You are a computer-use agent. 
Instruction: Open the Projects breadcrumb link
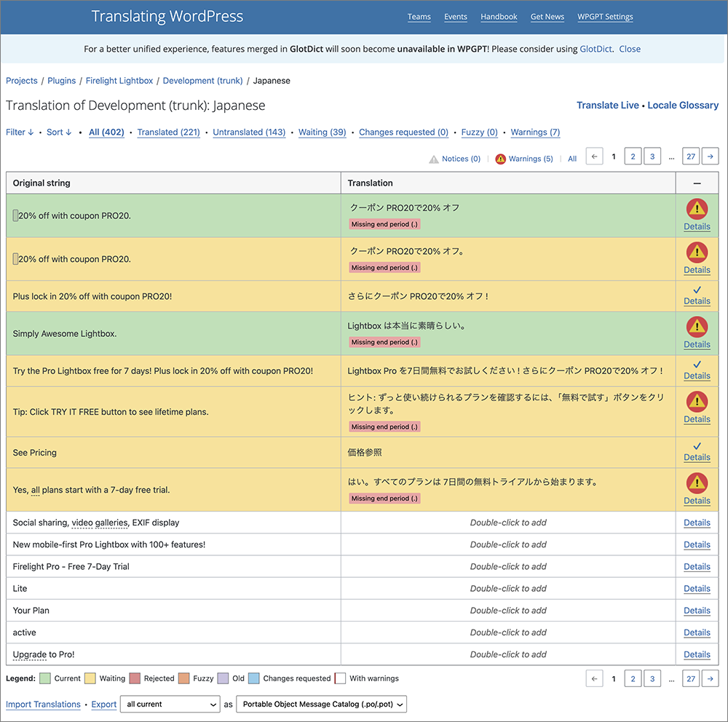pos(21,81)
